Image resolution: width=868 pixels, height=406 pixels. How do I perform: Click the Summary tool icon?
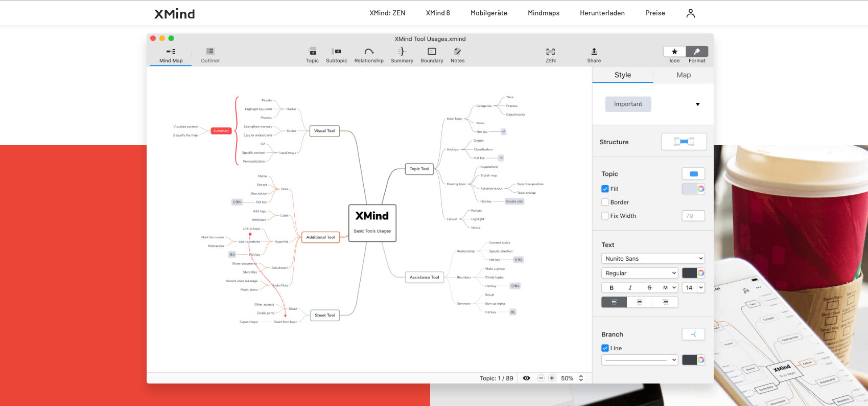(x=402, y=52)
